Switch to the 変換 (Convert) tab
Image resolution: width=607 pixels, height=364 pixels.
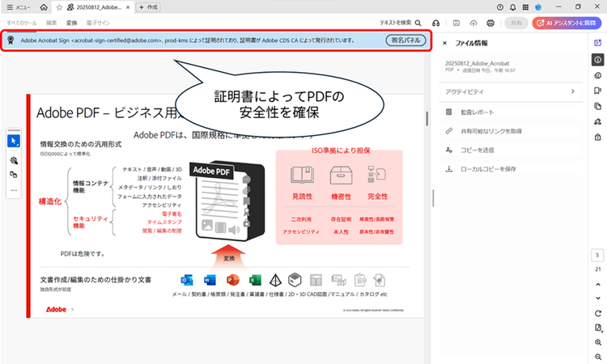[71, 23]
